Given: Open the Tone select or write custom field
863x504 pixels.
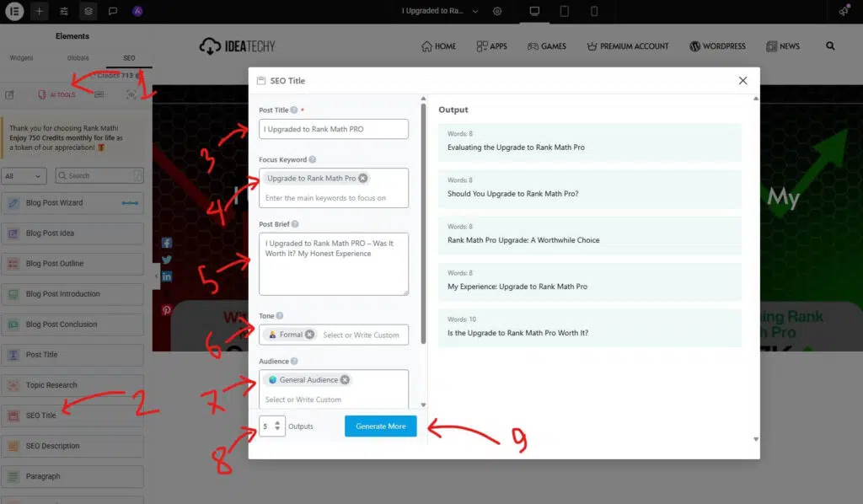Looking at the screenshot, I should [x=361, y=335].
